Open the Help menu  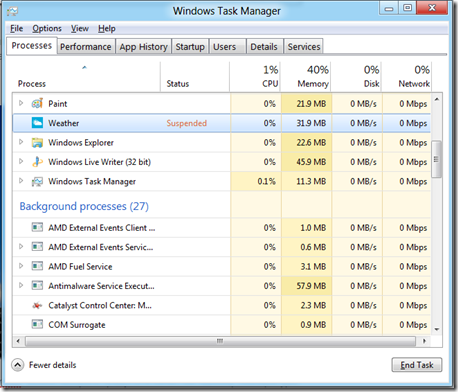click(x=107, y=29)
